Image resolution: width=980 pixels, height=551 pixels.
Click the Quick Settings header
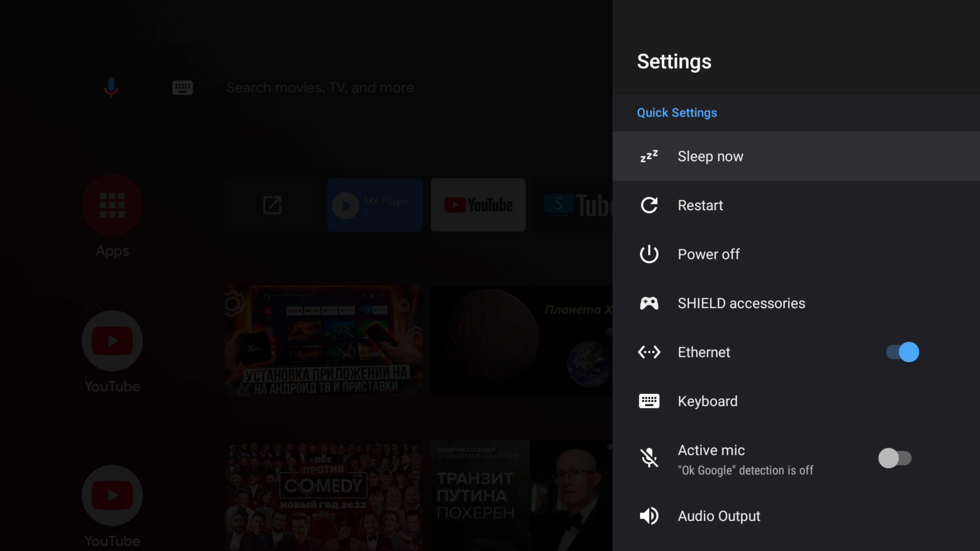pyautogui.click(x=677, y=112)
